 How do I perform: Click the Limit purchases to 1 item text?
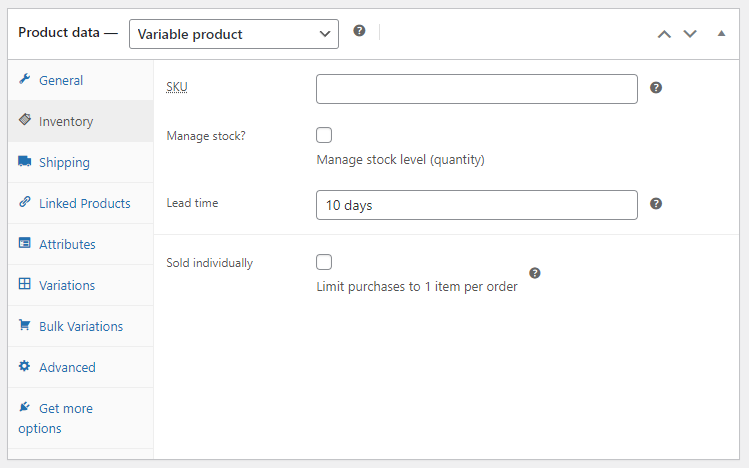point(417,287)
